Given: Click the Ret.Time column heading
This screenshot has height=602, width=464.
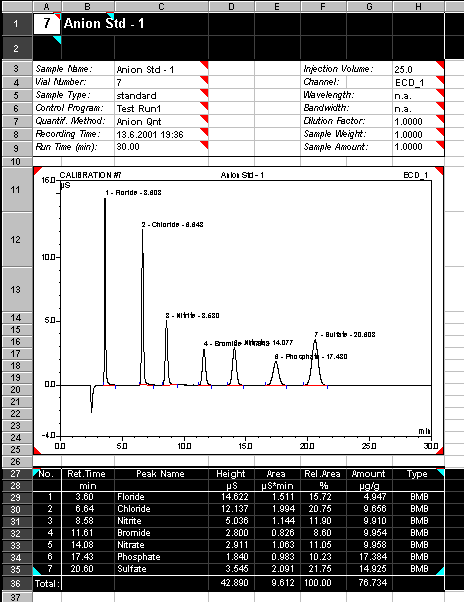Looking at the screenshot, I should tap(86, 474).
